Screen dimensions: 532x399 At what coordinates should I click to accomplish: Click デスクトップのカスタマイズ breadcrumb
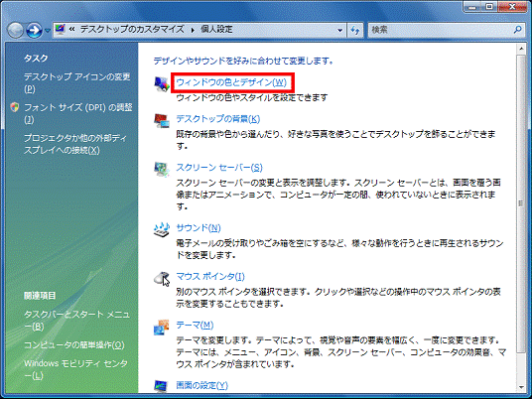(132, 30)
